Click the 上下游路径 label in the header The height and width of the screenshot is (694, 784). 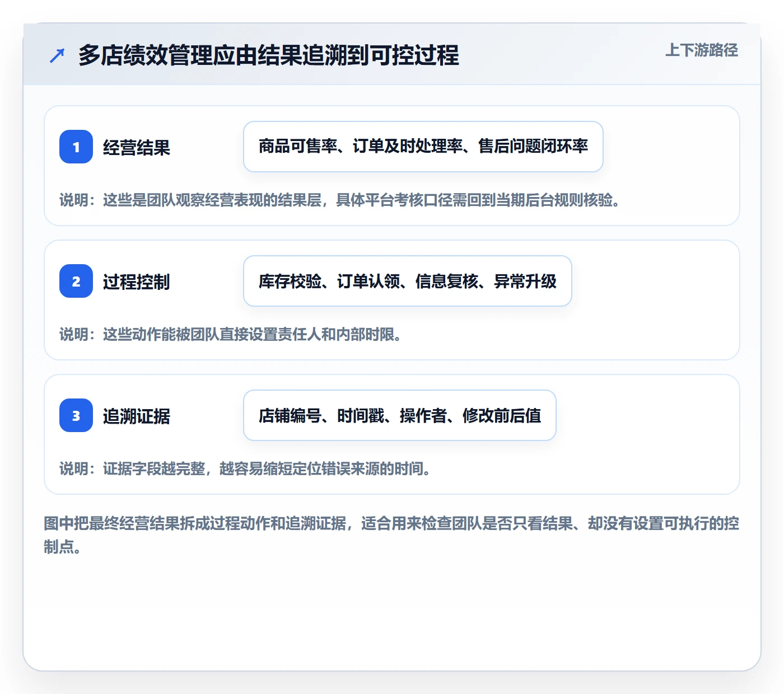702,50
